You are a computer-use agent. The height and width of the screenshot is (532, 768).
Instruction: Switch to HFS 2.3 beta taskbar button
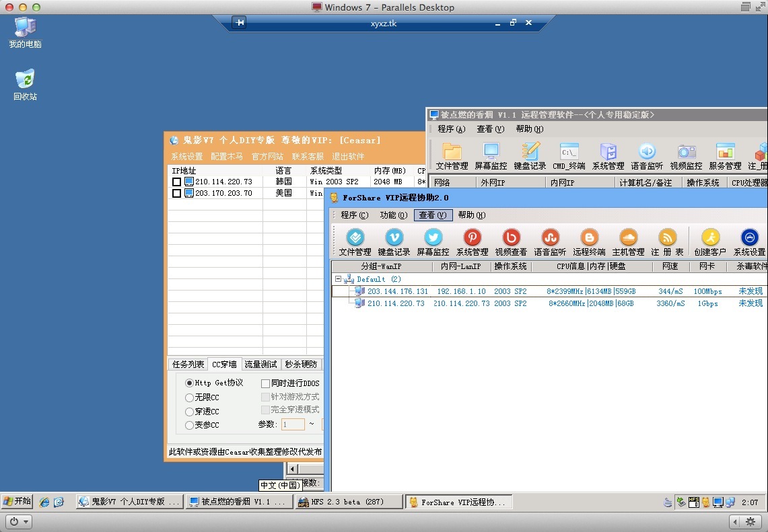click(348, 502)
